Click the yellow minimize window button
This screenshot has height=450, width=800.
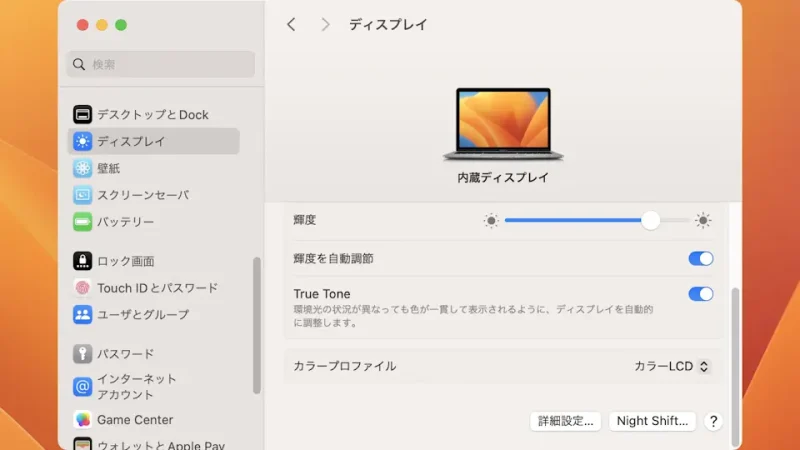point(102,25)
